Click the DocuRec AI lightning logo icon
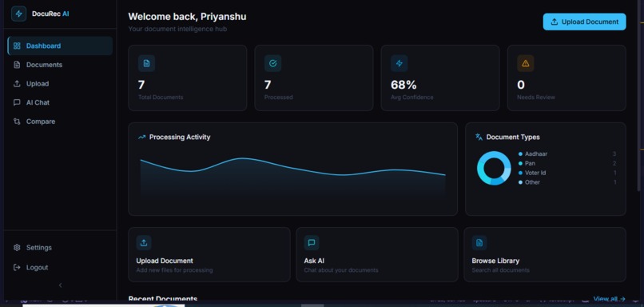This screenshot has width=644, height=307. [19, 14]
